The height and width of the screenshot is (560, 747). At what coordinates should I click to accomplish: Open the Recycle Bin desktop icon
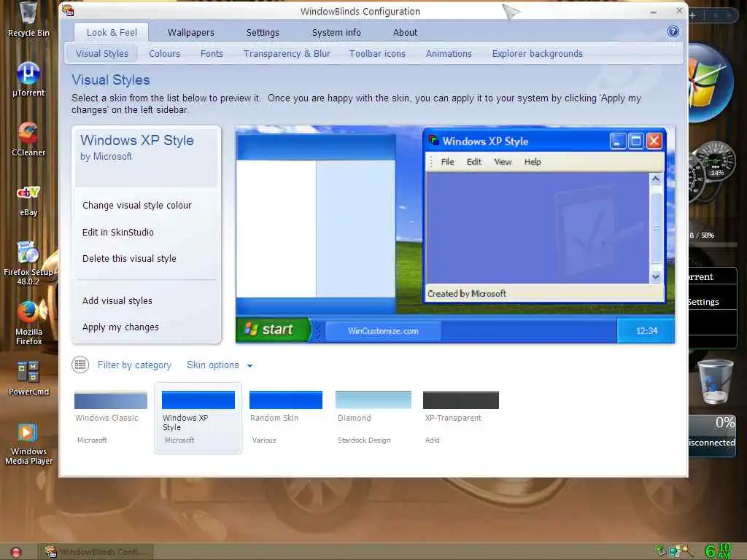point(28,19)
